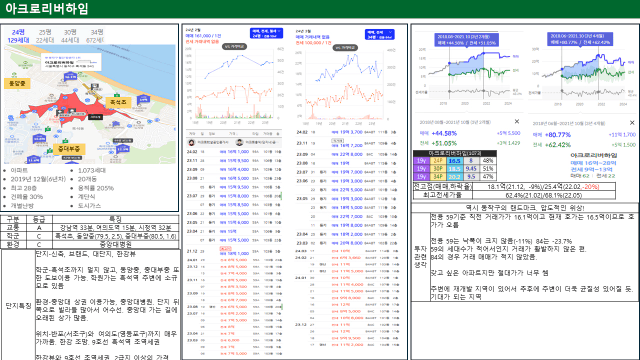This screenshot has height=360, width=640.
Task: Click the 동양중 school label on map
Action: point(17,83)
